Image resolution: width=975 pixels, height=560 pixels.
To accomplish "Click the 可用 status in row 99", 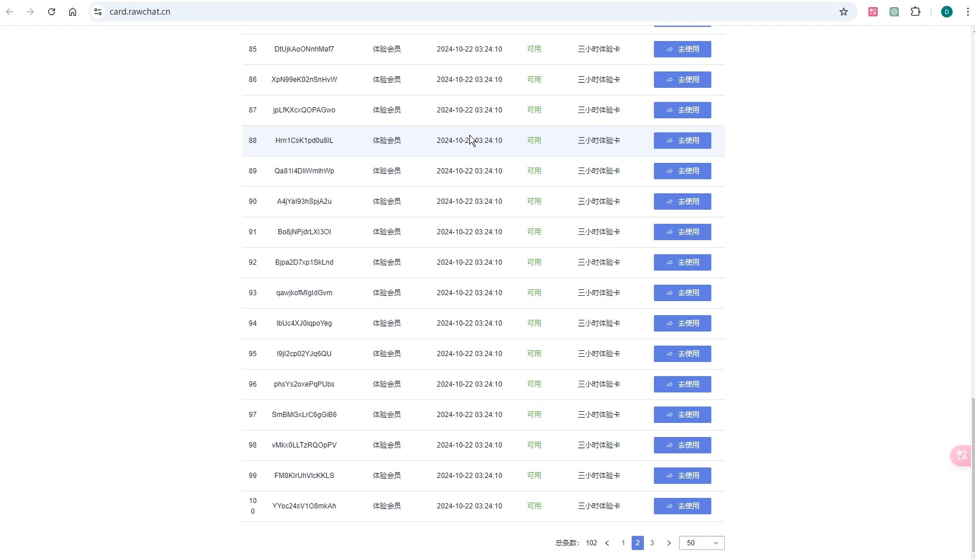I will 534,476.
